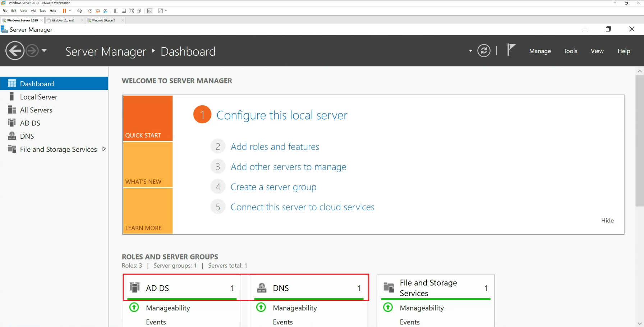
Task: Click Configure this local server link
Action: 282,115
